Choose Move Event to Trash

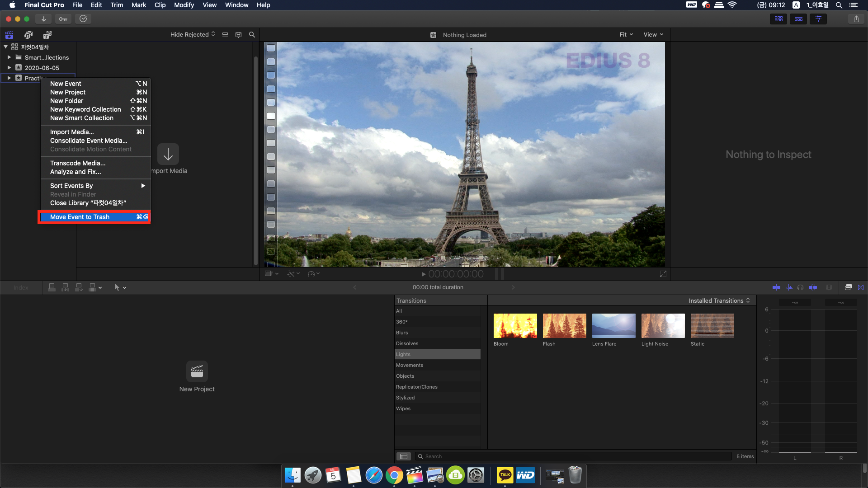click(x=94, y=217)
